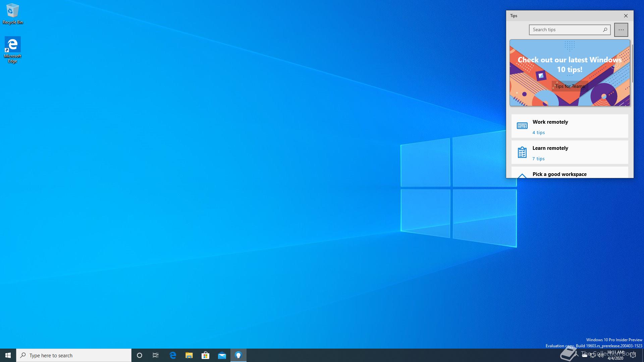The width and height of the screenshot is (644, 362).
Task: Open the Action Center notifications icon
Action: coord(633,355)
